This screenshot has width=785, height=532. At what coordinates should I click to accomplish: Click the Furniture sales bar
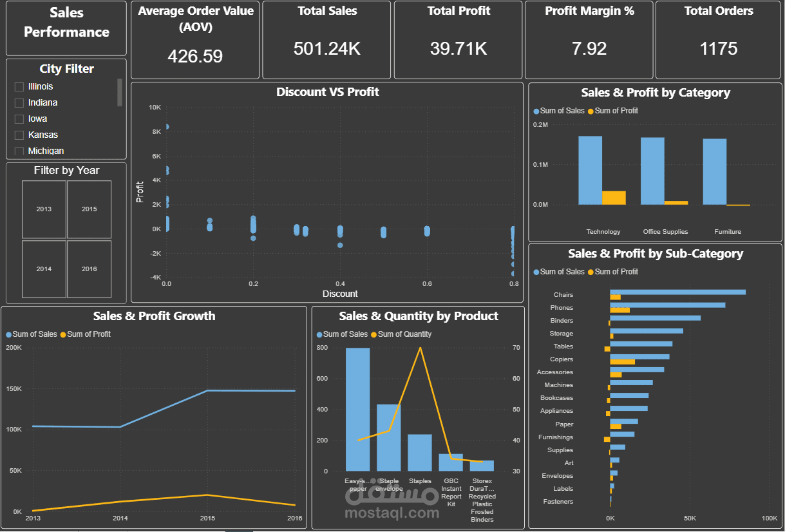[x=715, y=172]
